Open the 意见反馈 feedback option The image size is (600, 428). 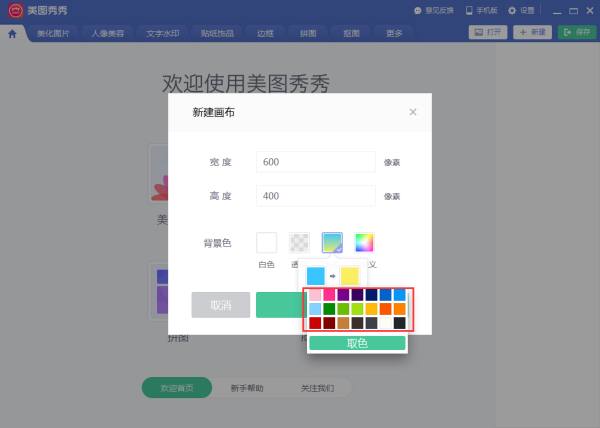pyautogui.click(x=434, y=11)
